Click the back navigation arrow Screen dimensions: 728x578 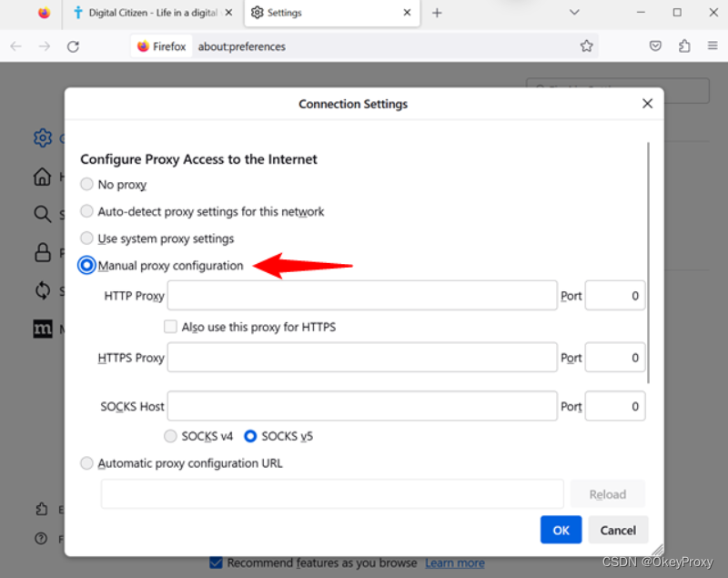(15, 45)
